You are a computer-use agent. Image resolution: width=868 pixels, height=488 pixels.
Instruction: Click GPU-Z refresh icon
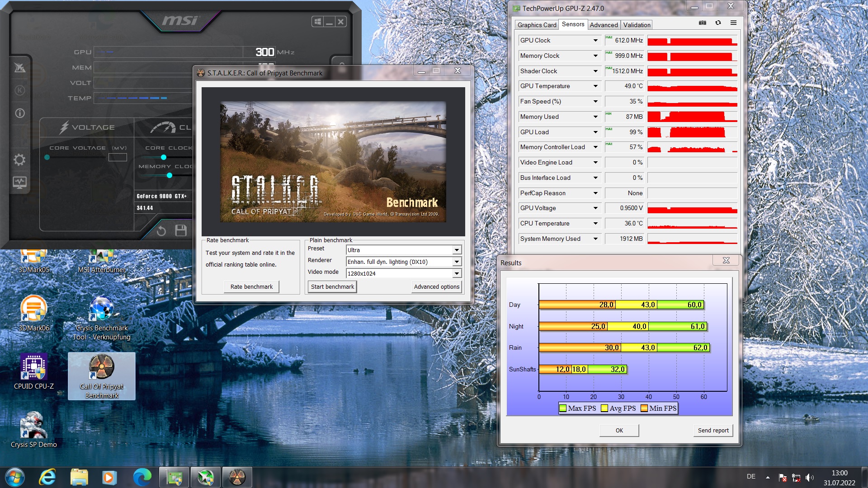tap(718, 23)
